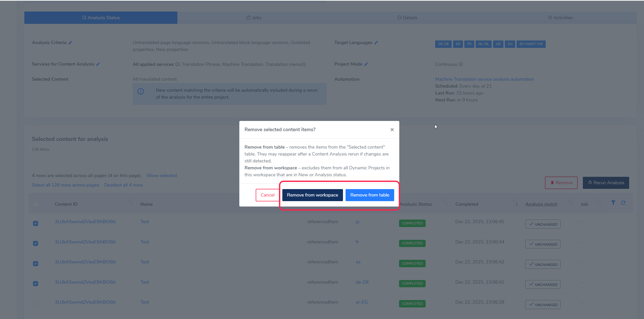Select all 126 rows across pages
This screenshot has width=644, height=319.
click(65, 185)
